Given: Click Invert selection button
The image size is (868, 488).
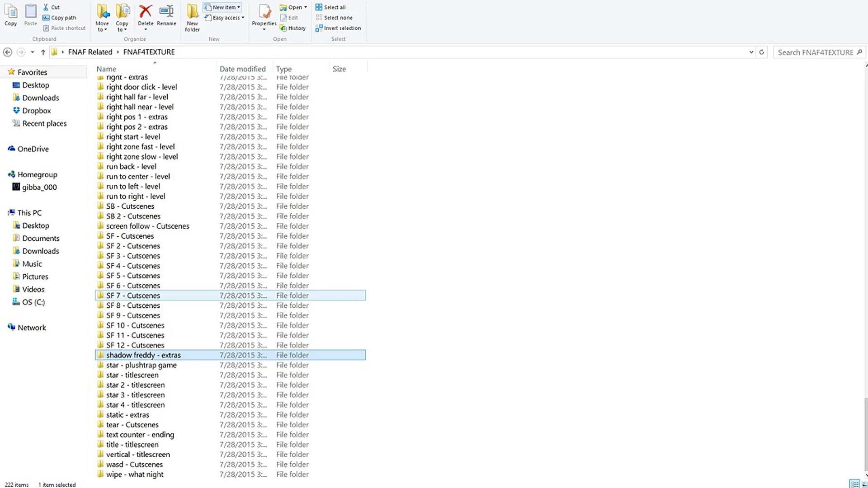Looking at the screenshot, I should point(340,28).
